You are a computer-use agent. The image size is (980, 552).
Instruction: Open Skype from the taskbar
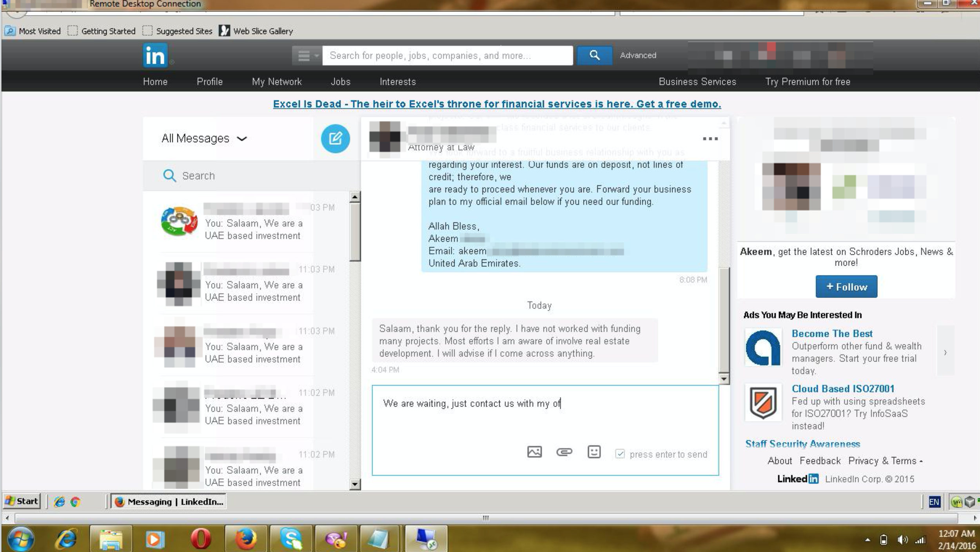click(x=291, y=539)
